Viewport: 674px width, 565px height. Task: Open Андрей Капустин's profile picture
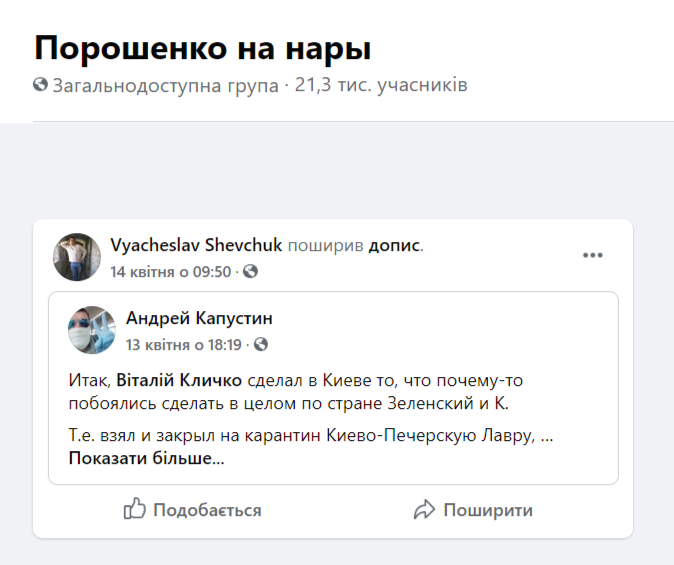tap(92, 331)
